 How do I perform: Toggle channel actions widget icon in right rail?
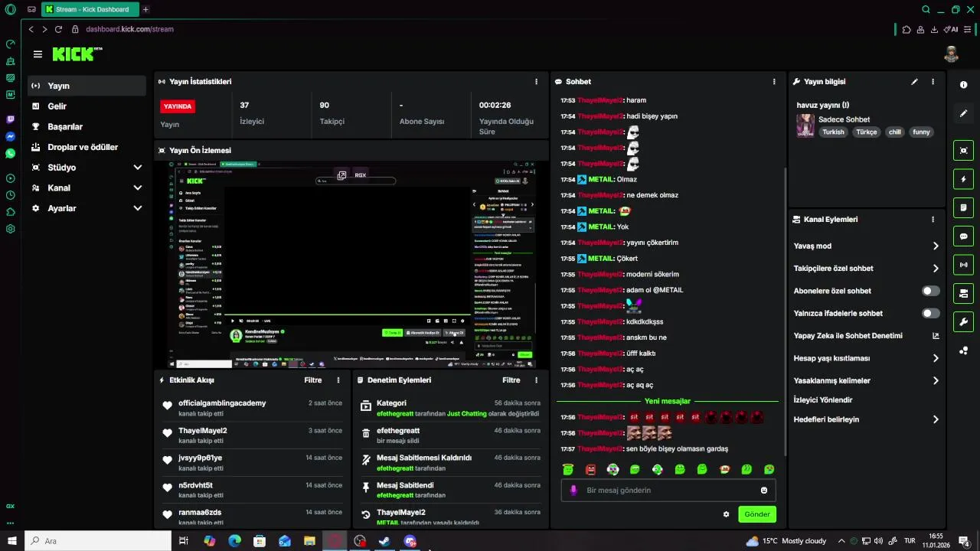click(x=963, y=293)
